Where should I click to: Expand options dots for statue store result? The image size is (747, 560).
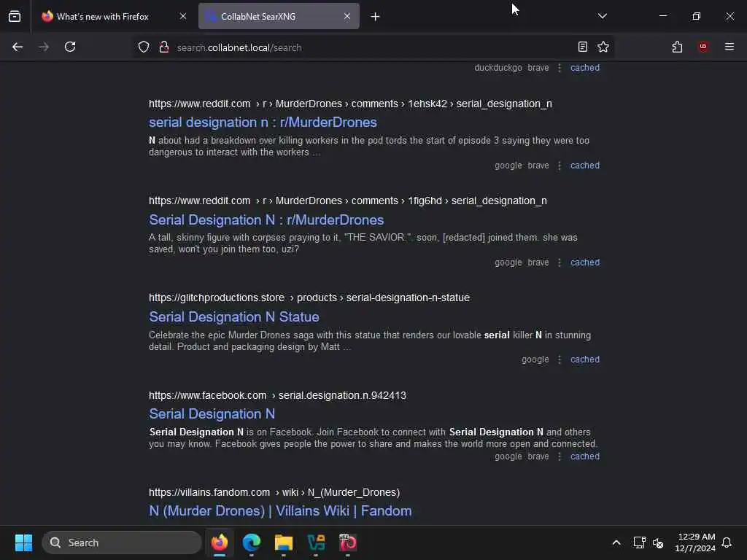click(560, 359)
